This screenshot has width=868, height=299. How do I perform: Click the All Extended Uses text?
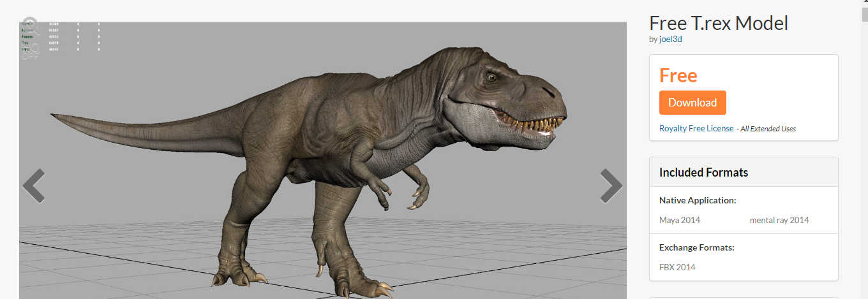768,129
